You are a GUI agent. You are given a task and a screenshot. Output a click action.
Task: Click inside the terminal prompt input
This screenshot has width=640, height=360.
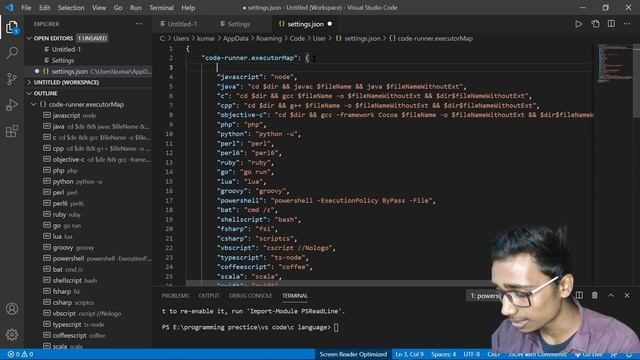pyautogui.click(x=336, y=327)
